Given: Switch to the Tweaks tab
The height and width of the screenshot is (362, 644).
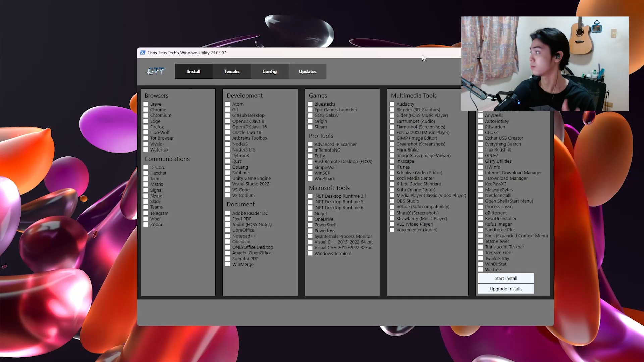Looking at the screenshot, I should tap(231, 71).
